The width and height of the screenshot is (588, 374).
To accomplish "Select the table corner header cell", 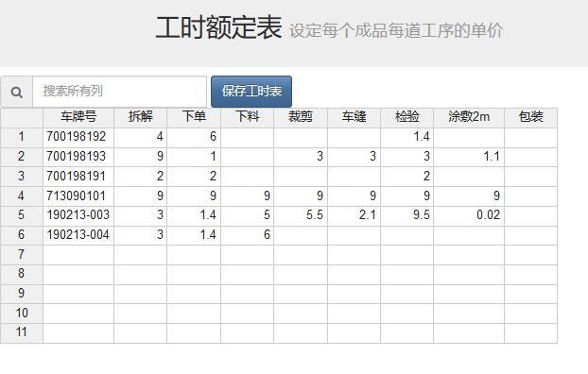I will point(22,118).
